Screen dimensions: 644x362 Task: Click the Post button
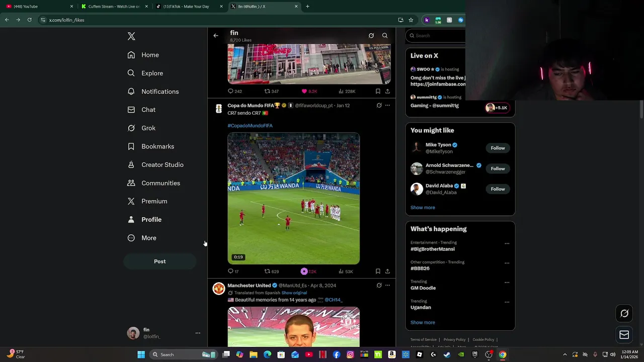tap(159, 261)
